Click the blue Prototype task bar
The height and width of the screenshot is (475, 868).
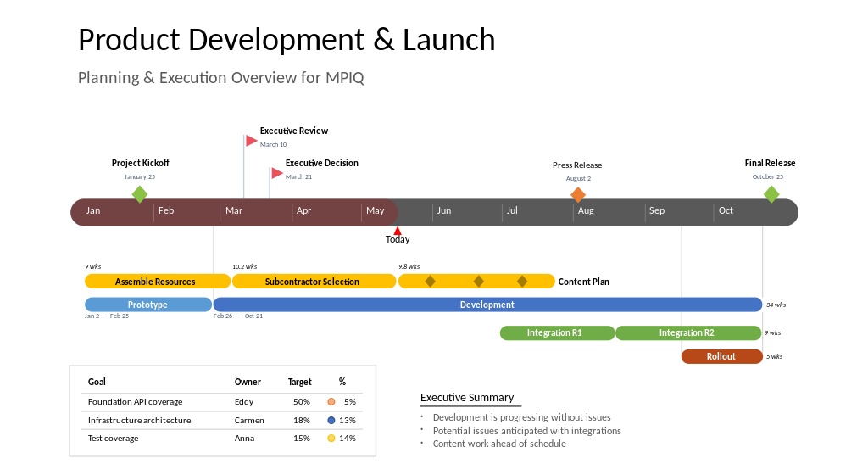[147, 305]
